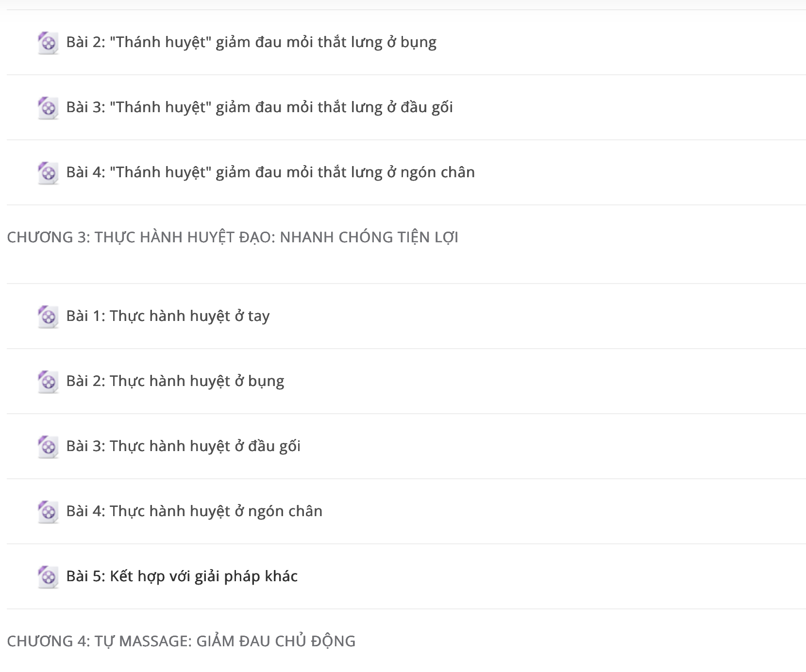The height and width of the screenshot is (672, 806).
Task: Expand Chương 4 Tự massage section header
Action: click(x=406, y=641)
